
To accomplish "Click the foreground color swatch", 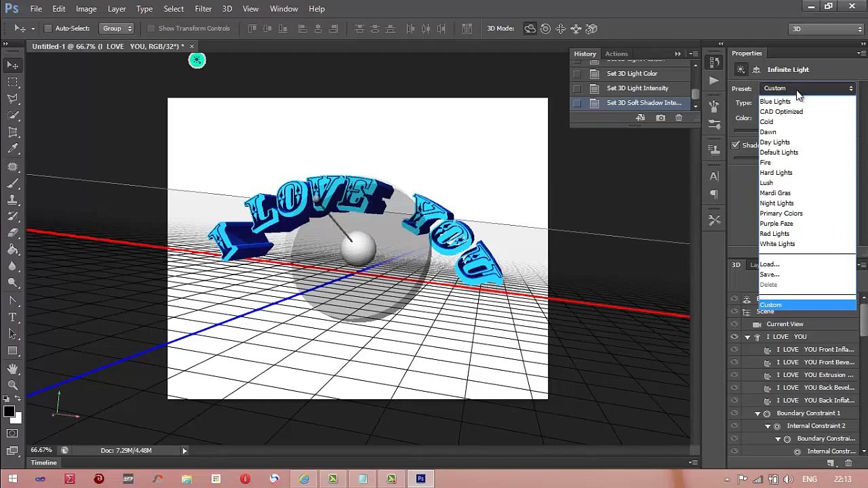I will 9,411.
